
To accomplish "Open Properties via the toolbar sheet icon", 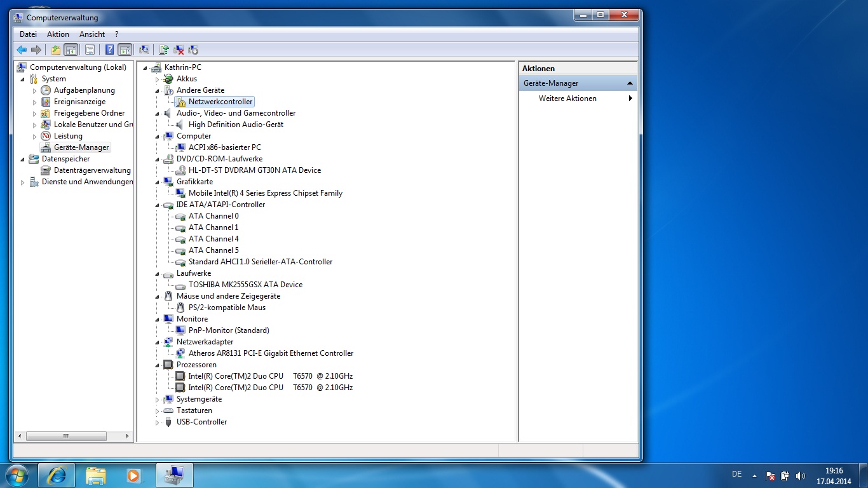I will [90, 50].
